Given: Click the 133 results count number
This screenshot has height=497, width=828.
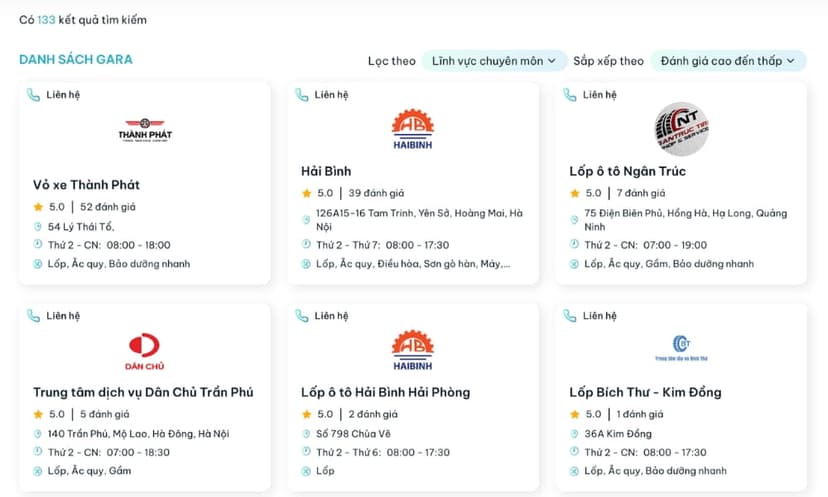Looking at the screenshot, I should click(46, 20).
